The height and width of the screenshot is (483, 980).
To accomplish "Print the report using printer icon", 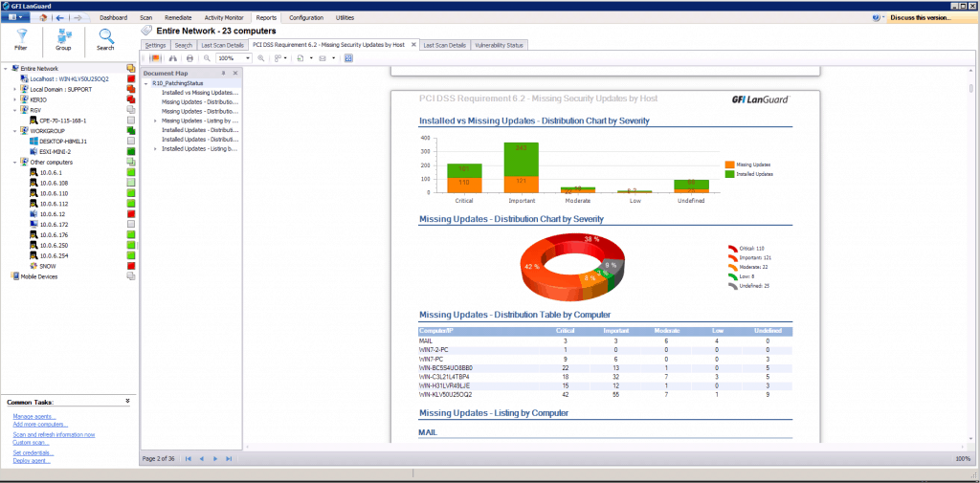I will [x=189, y=58].
